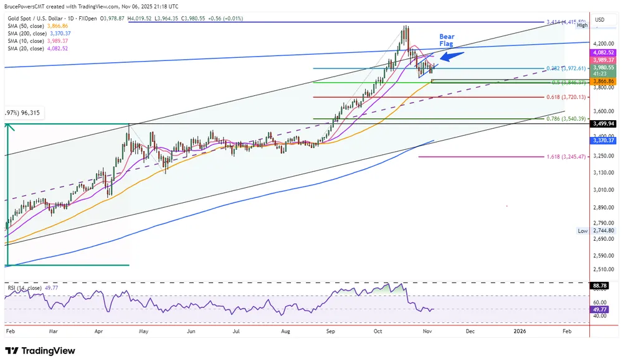
Task: Click the blue Bear Flag arrow
Action: pos(453,55)
